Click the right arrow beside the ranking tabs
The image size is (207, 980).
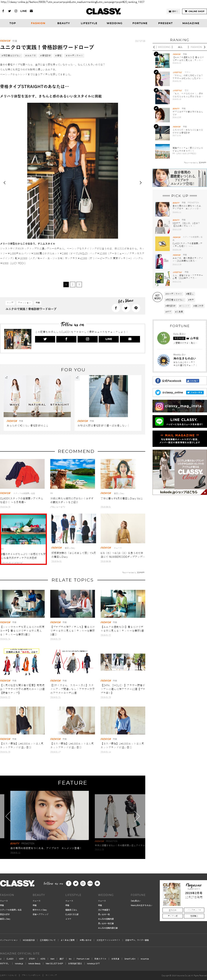[205, 47]
